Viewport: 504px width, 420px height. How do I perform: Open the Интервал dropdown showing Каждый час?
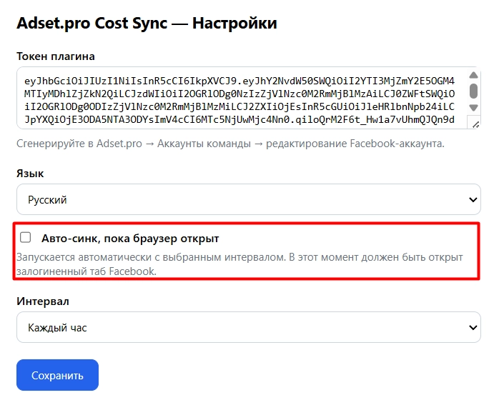point(249,327)
